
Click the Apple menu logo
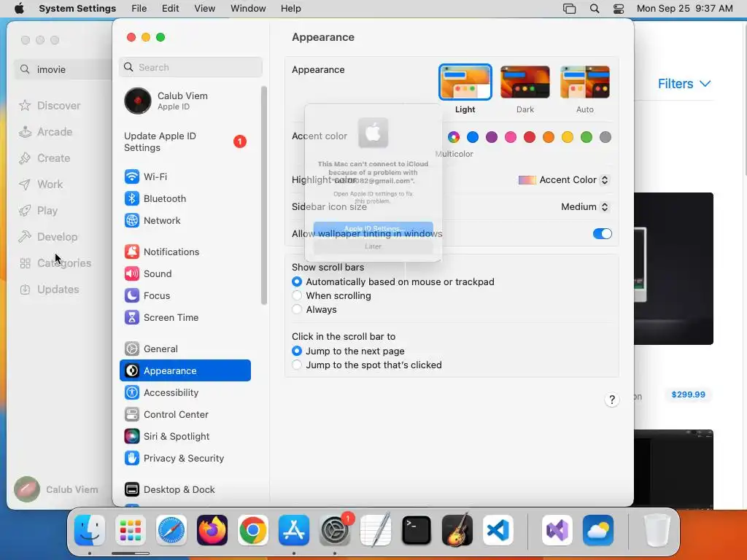[x=19, y=9]
